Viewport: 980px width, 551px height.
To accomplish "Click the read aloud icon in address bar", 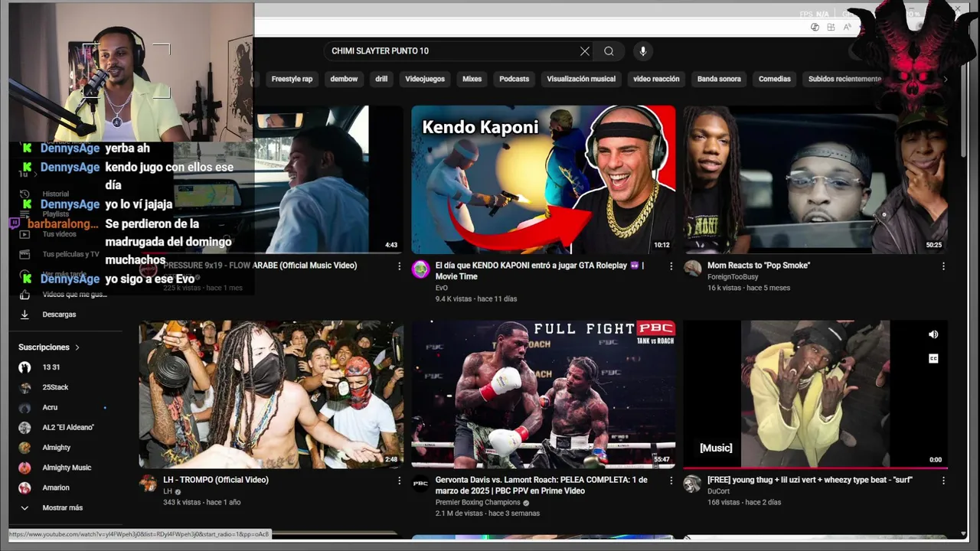I will (847, 27).
